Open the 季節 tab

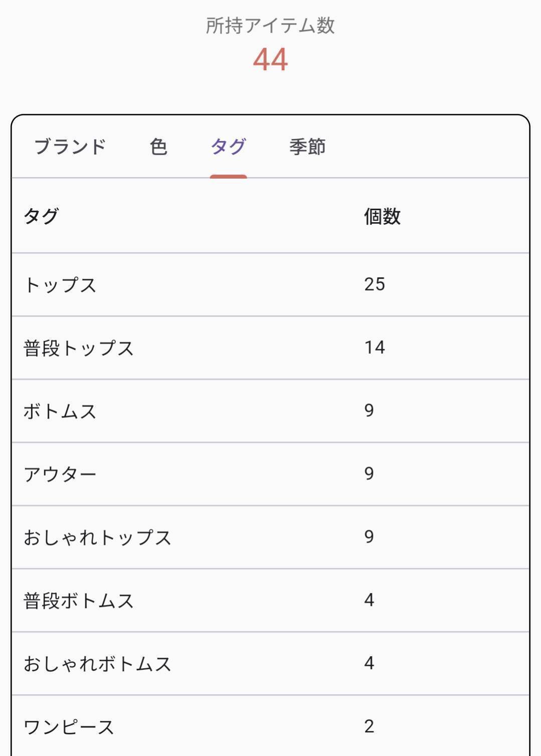coord(307,146)
